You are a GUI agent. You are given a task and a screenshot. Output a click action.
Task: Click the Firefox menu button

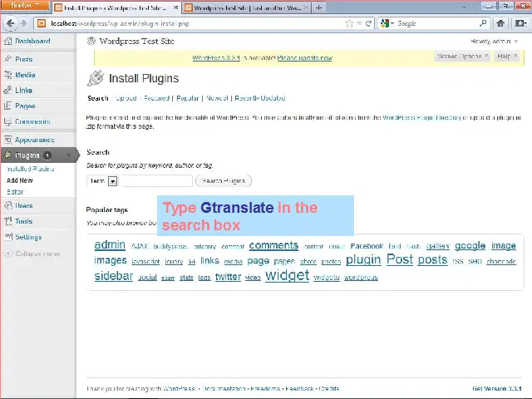coord(23,7)
